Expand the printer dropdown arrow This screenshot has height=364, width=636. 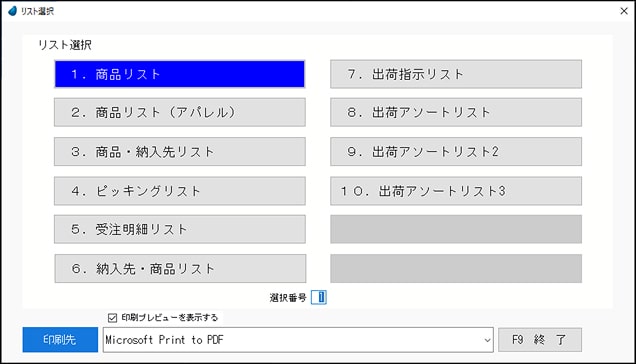click(487, 340)
